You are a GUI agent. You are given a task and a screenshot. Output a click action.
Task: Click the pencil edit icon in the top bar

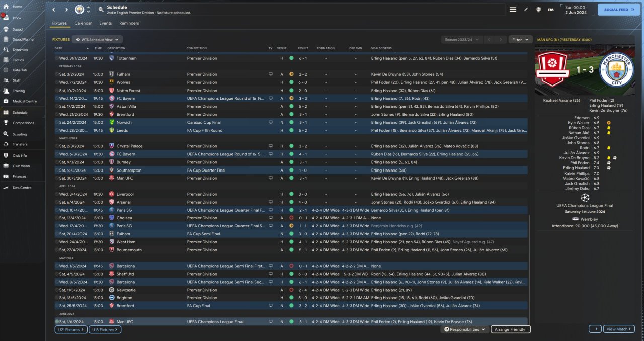(x=526, y=10)
